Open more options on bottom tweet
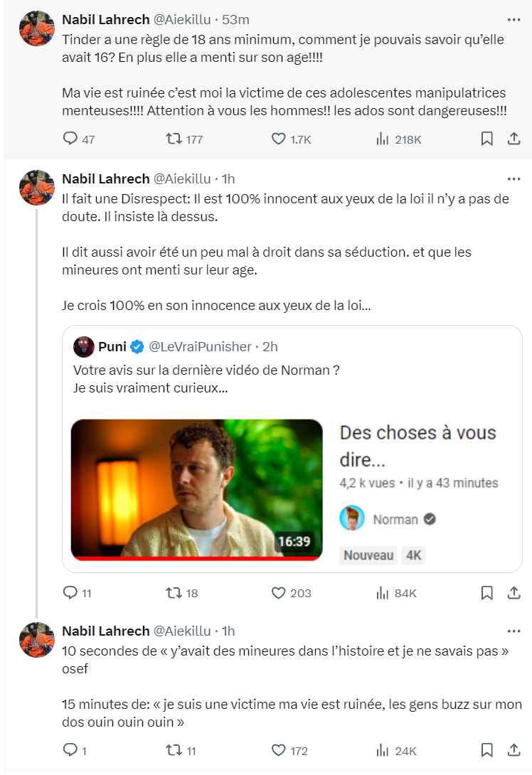This screenshot has height=775, width=532. pos(514,631)
